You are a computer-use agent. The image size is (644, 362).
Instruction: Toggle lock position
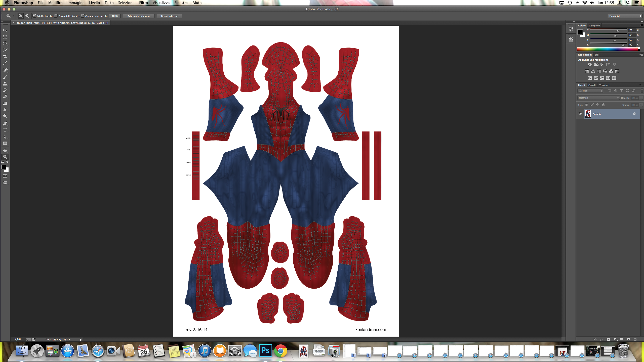(597, 105)
